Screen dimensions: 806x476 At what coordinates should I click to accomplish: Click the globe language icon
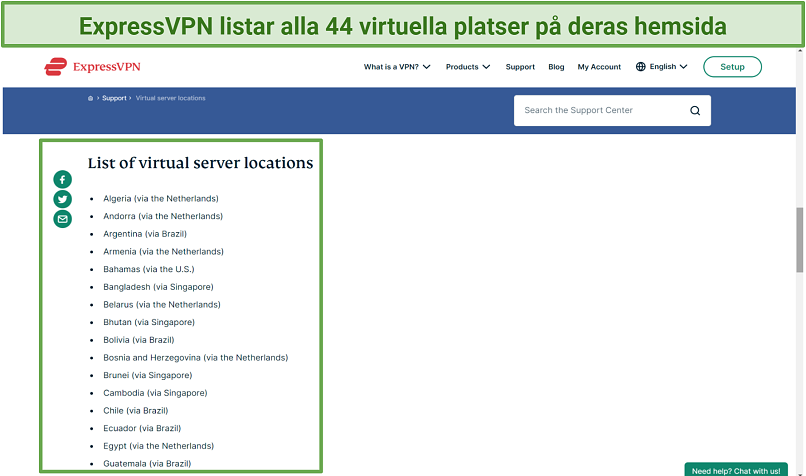(640, 67)
